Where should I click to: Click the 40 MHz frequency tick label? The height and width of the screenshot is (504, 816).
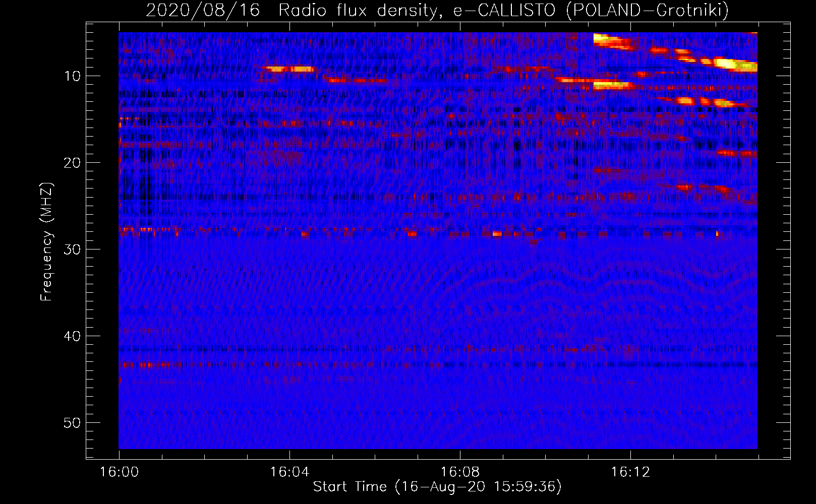click(72, 337)
